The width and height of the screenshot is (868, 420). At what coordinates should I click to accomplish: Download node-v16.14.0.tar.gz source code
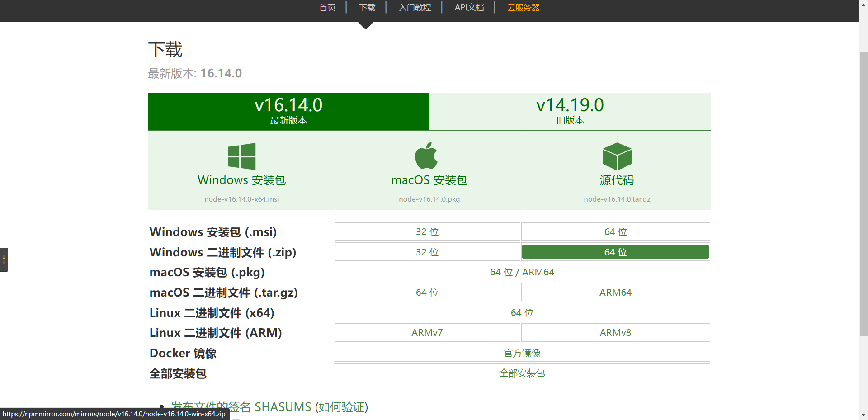point(616,199)
